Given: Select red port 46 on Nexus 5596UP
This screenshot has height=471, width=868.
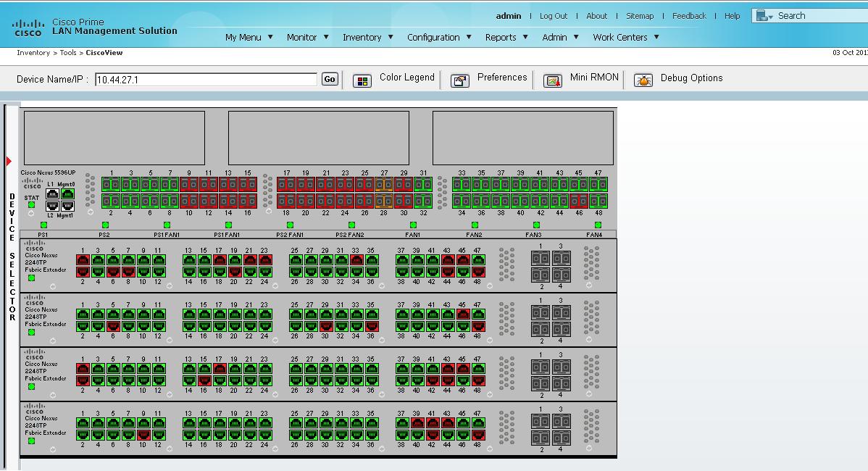Looking at the screenshot, I should pyautogui.click(x=578, y=201).
